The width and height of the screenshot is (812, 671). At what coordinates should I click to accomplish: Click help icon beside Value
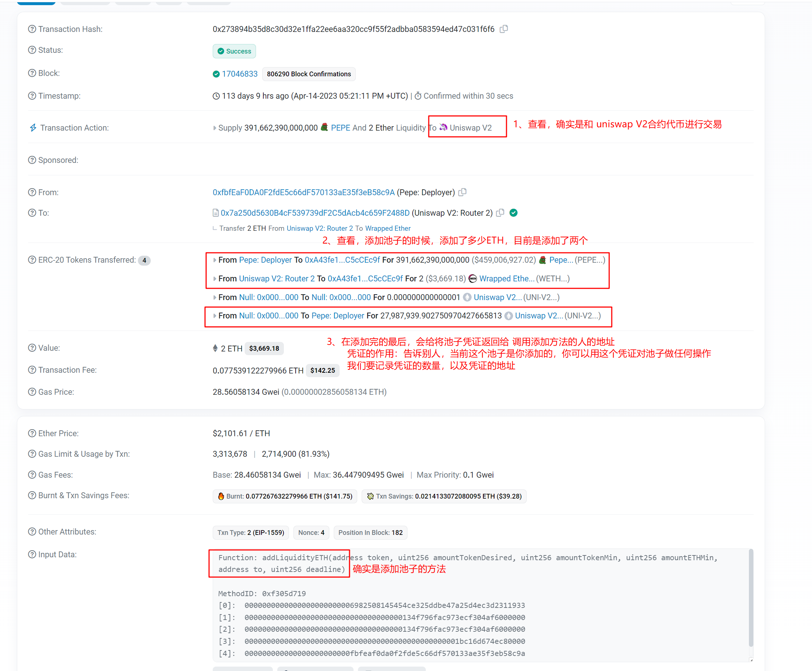[32, 347]
